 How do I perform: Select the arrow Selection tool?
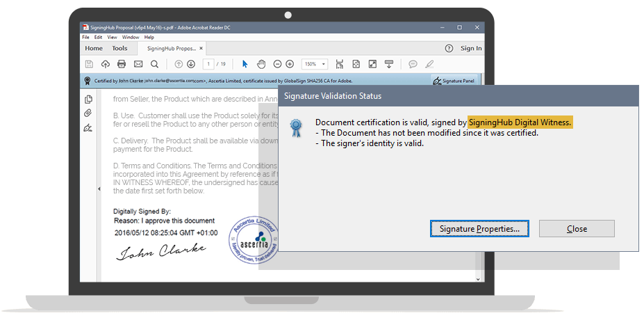coord(245,64)
